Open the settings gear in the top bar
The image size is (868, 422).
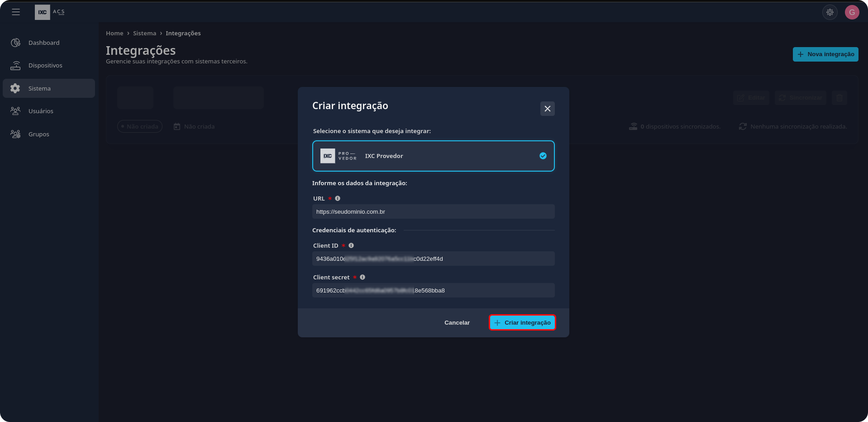830,12
